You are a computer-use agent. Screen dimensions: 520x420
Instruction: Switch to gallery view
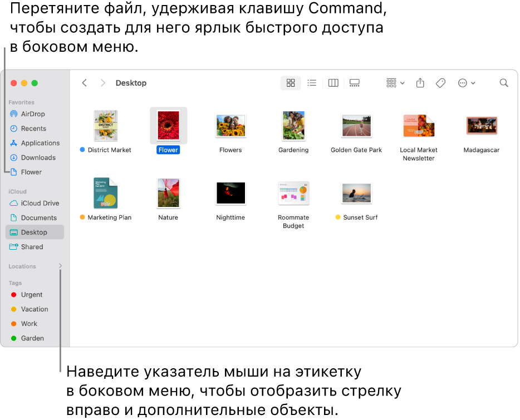point(355,83)
